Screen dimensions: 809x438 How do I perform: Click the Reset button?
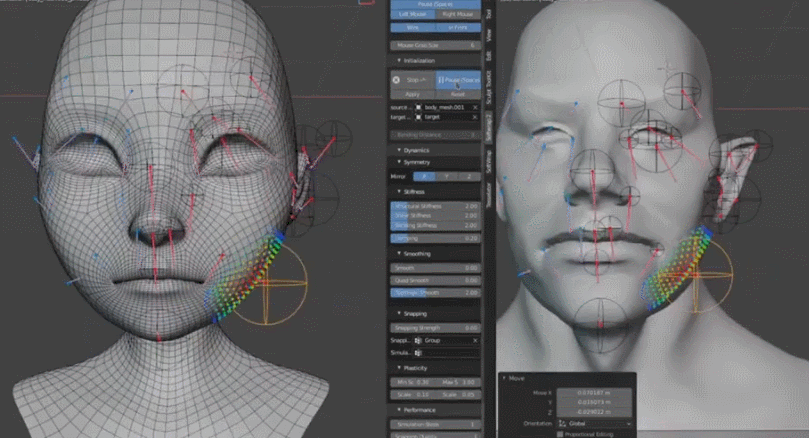point(458,94)
